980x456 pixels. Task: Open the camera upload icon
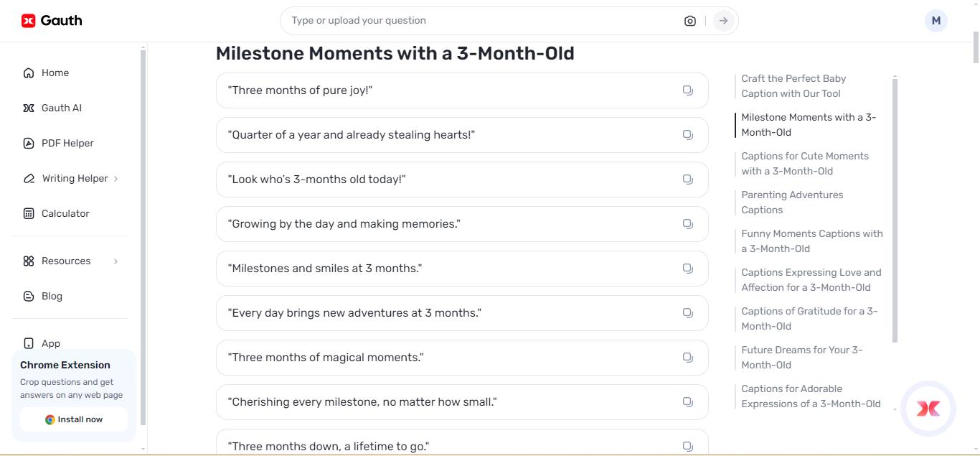pos(689,20)
